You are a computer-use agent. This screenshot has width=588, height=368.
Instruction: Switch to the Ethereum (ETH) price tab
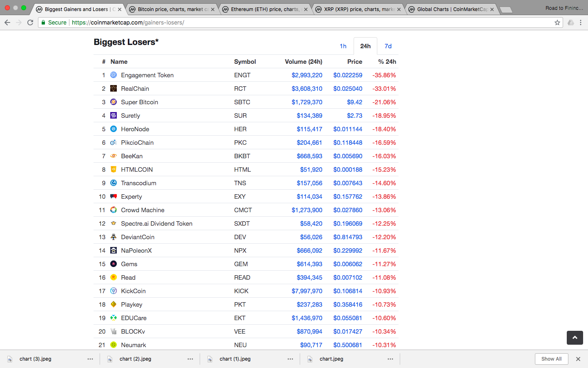tap(265, 9)
